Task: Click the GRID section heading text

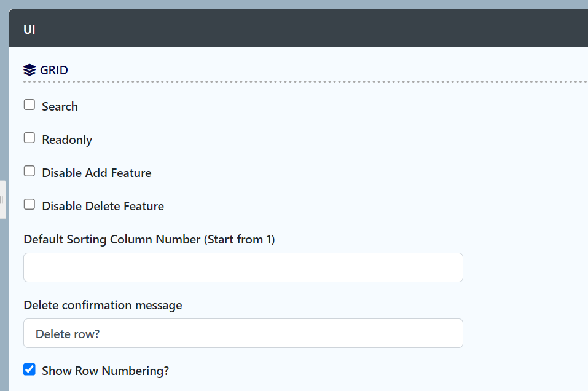Action: (x=54, y=70)
